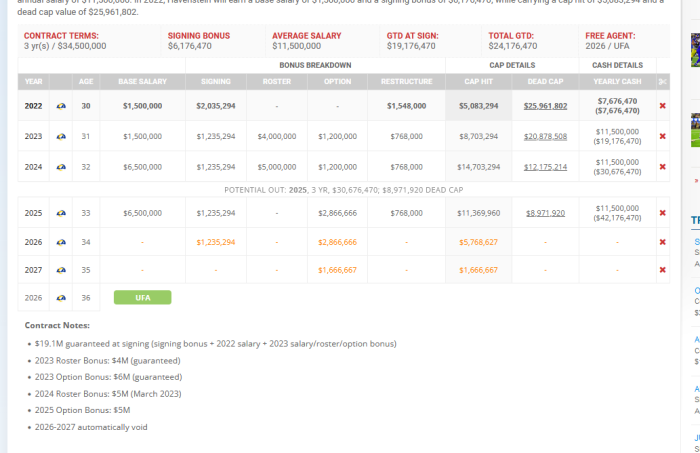The width and height of the screenshot is (700, 453).
Task: Click the Dead Cap column header
Action: (546, 80)
